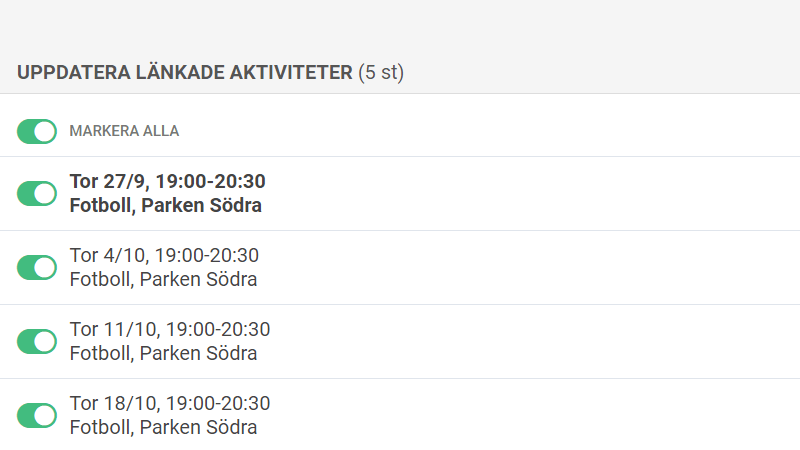Image resolution: width=800 pixels, height=450 pixels.
Task: Click the bold Fotboll, Parken Södra line
Action: point(165,206)
